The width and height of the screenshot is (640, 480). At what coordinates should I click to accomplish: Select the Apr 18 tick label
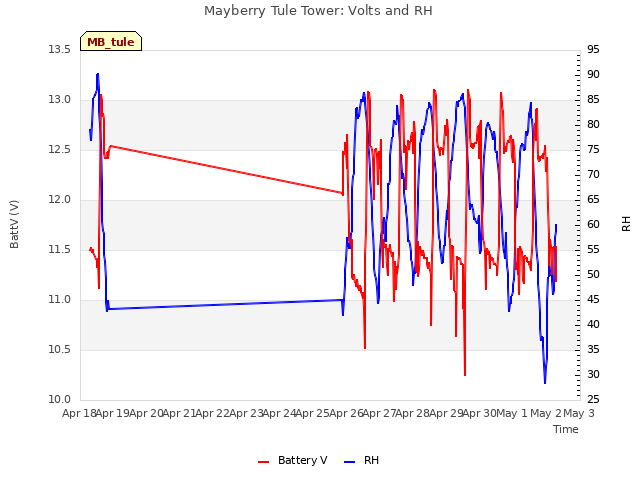pos(79,413)
